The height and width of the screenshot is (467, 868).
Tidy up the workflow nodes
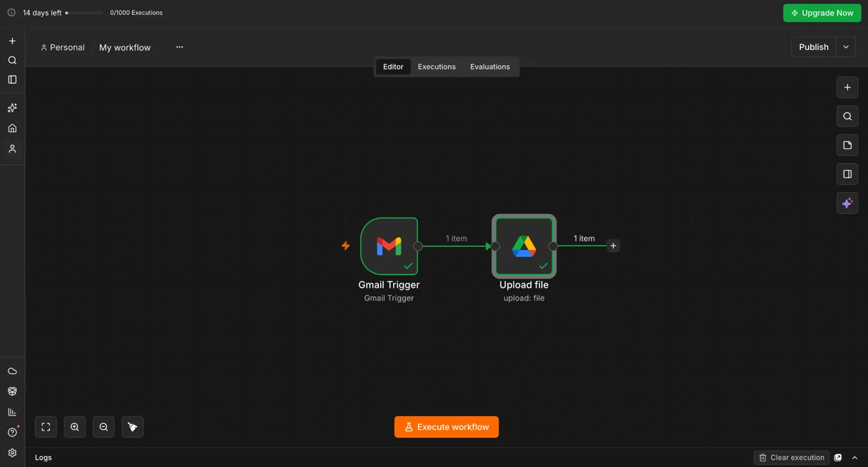pyautogui.click(x=133, y=427)
